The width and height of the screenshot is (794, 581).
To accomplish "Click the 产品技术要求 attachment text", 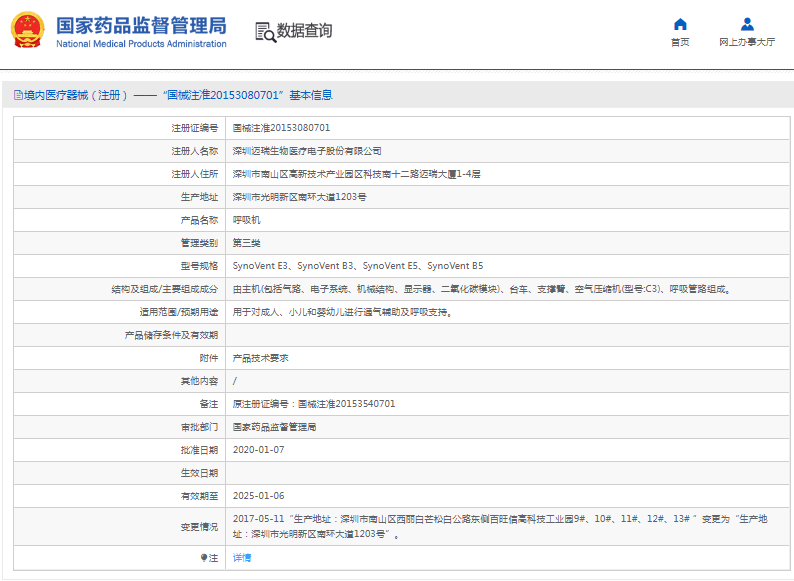I will click(x=260, y=358).
